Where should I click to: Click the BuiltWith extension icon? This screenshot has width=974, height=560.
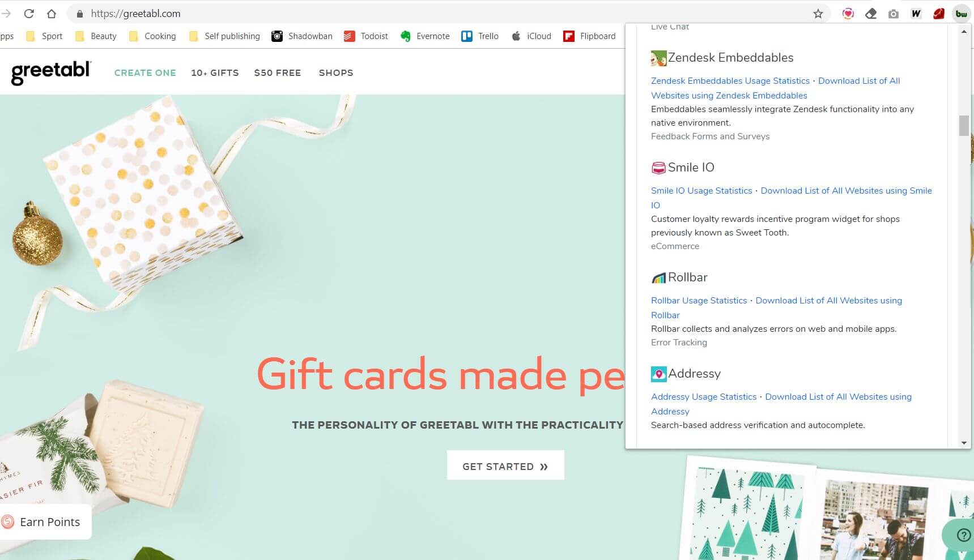click(x=961, y=14)
